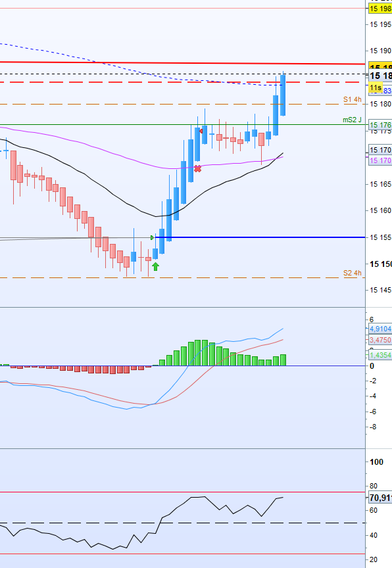Click the green buy arrow marker
The height and width of the screenshot is (568, 392).
pyautogui.click(x=155, y=267)
